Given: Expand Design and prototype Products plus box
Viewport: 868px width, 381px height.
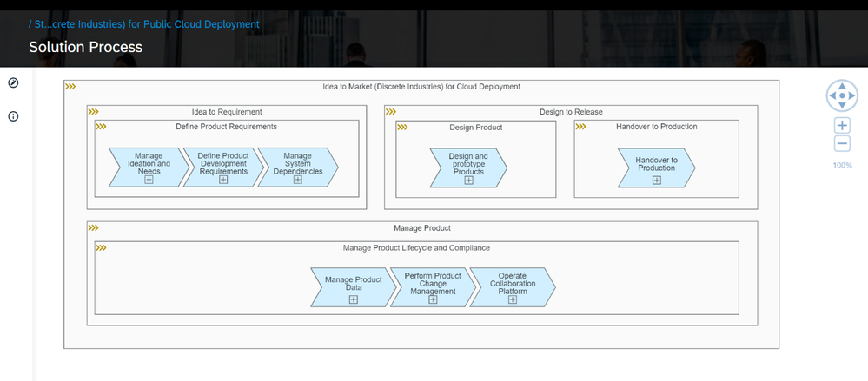Looking at the screenshot, I should (x=469, y=181).
